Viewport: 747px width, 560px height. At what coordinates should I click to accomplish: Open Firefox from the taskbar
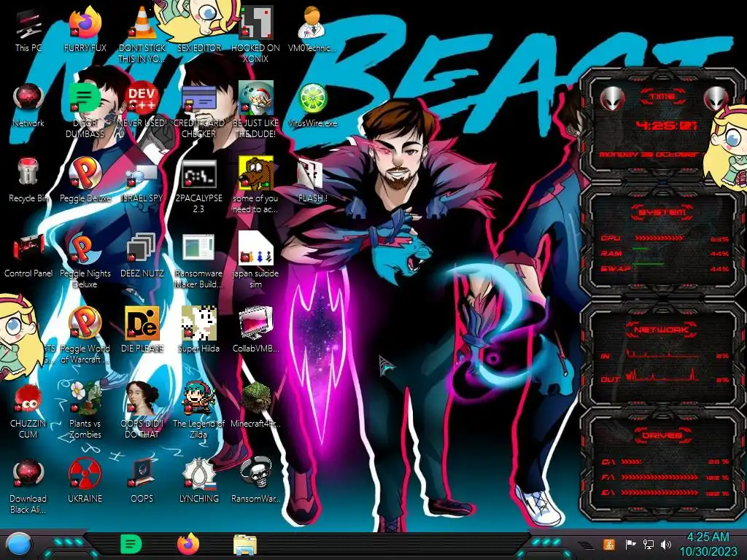pos(188,544)
